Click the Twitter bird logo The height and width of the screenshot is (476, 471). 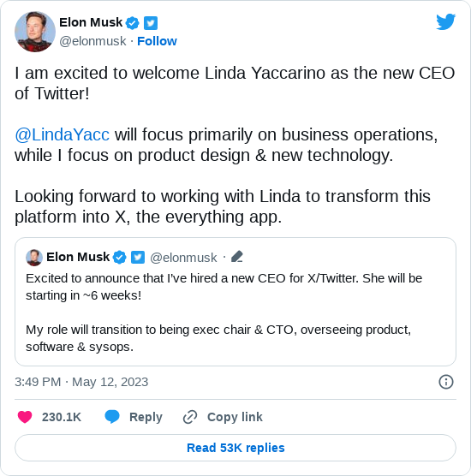pyautogui.click(x=446, y=21)
